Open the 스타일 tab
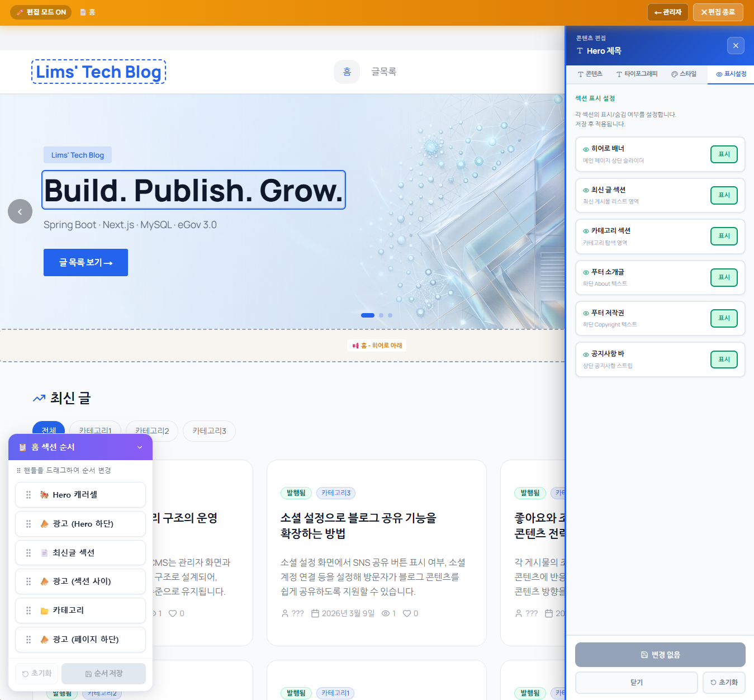 (x=684, y=74)
